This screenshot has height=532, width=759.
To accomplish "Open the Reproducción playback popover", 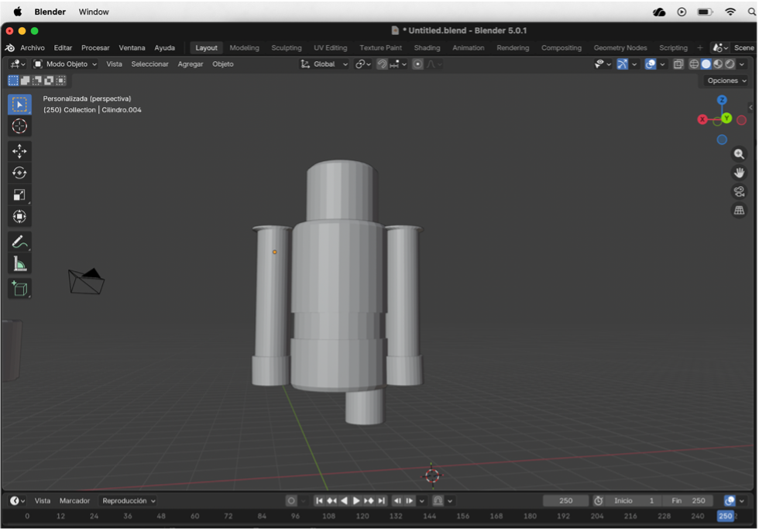I will tap(129, 501).
